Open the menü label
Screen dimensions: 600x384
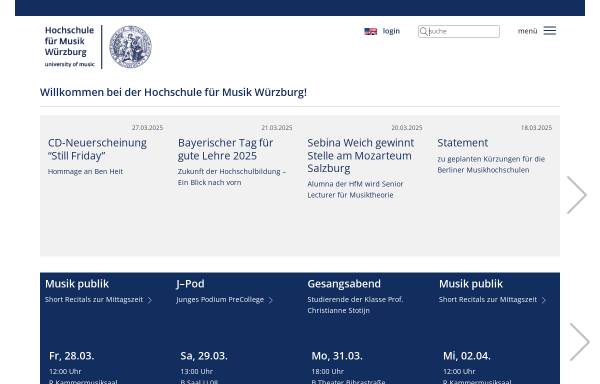point(527,31)
